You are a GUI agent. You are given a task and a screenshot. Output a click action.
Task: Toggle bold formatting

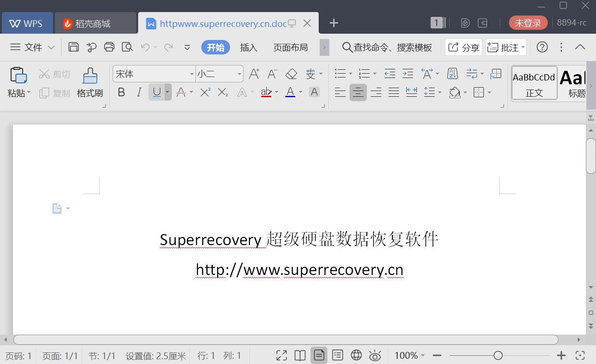pyautogui.click(x=121, y=92)
